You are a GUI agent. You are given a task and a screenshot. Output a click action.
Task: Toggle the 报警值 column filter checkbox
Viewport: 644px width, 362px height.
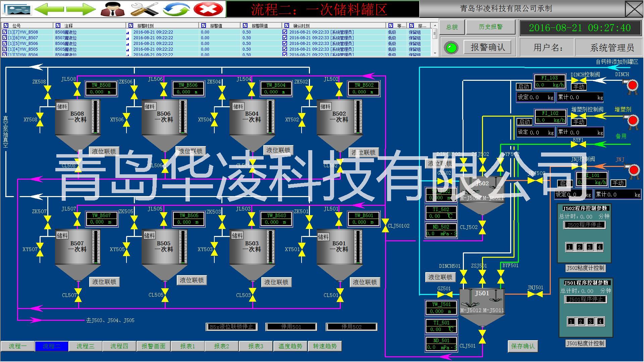[x=204, y=25]
